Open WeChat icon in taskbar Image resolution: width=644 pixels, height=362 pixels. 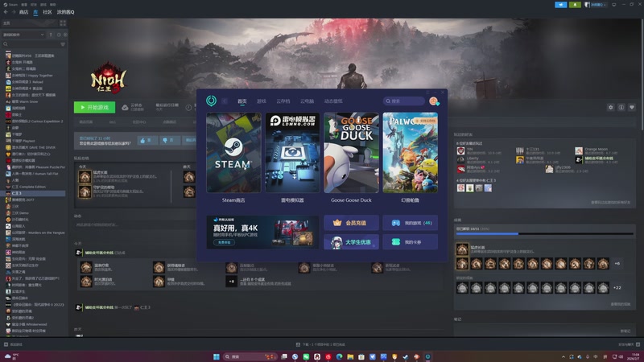[x=306, y=356]
